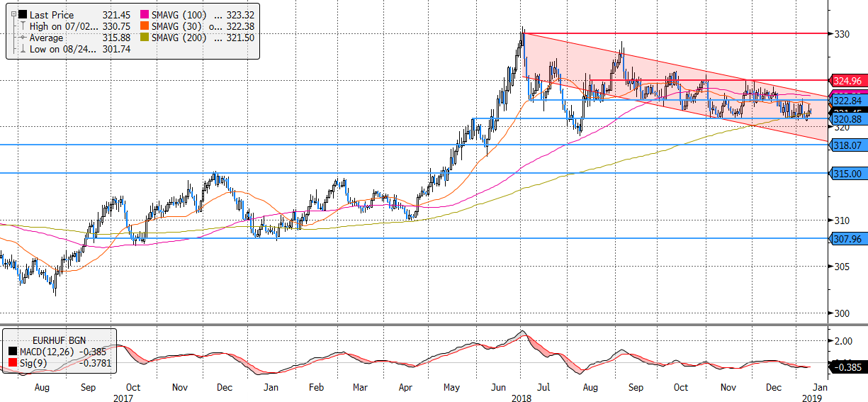Click the 330 label on price axis
This screenshot has height=402, width=868.
click(842, 34)
